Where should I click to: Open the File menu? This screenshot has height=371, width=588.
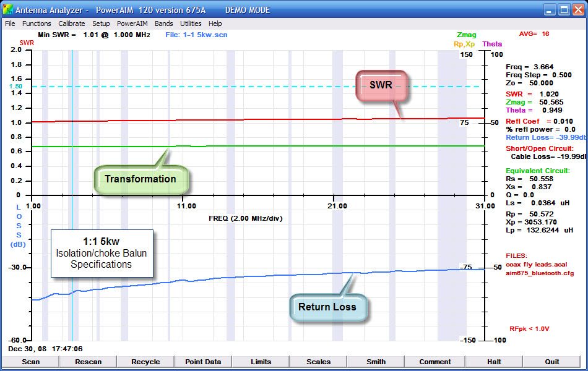coord(10,23)
